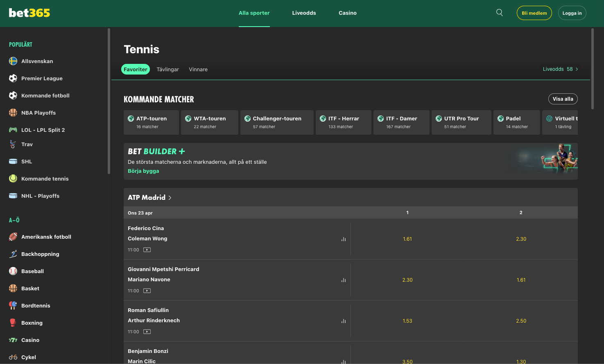Click the Casino 777 icon in sidebar
604x364 pixels.
click(13, 340)
